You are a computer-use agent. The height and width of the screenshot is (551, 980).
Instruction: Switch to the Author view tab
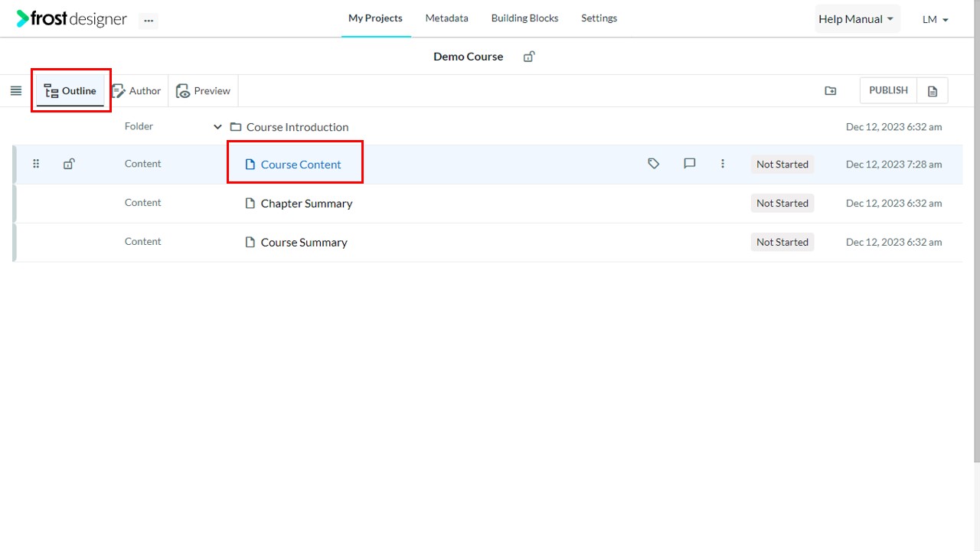click(x=136, y=90)
